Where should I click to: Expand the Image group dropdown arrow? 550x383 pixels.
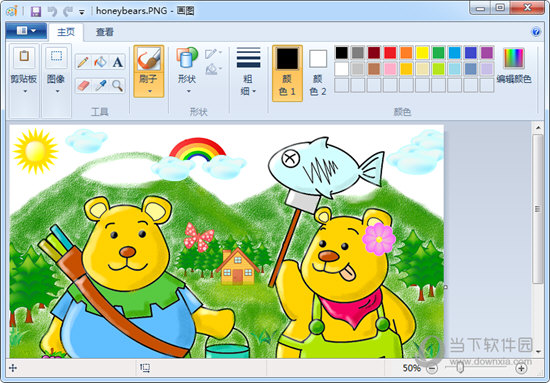(x=57, y=92)
